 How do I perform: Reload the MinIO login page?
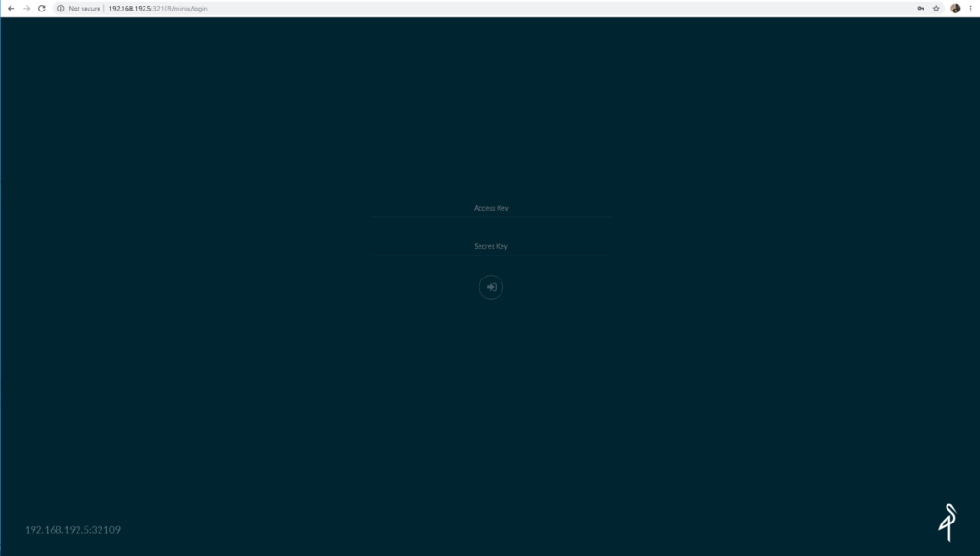(42, 8)
